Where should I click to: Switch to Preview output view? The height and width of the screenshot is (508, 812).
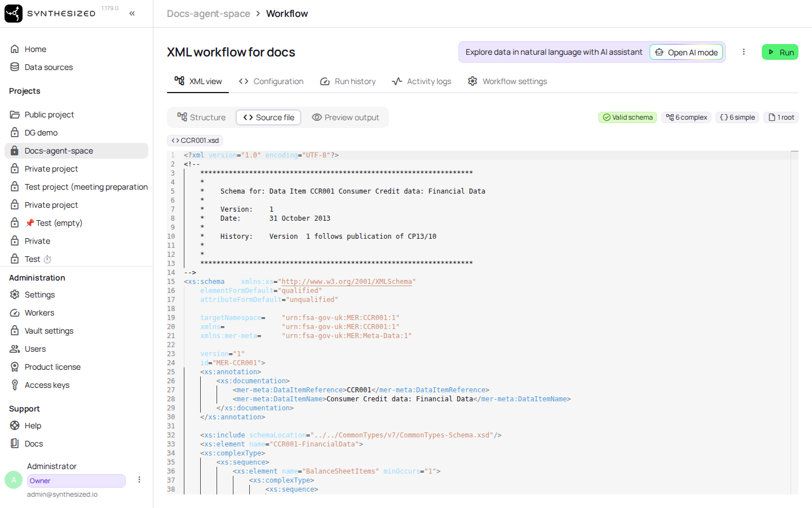pos(346,117)
